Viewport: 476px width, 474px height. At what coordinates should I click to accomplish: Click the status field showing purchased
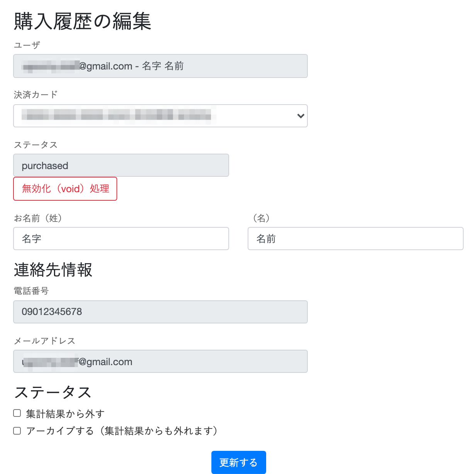(121, 166)
